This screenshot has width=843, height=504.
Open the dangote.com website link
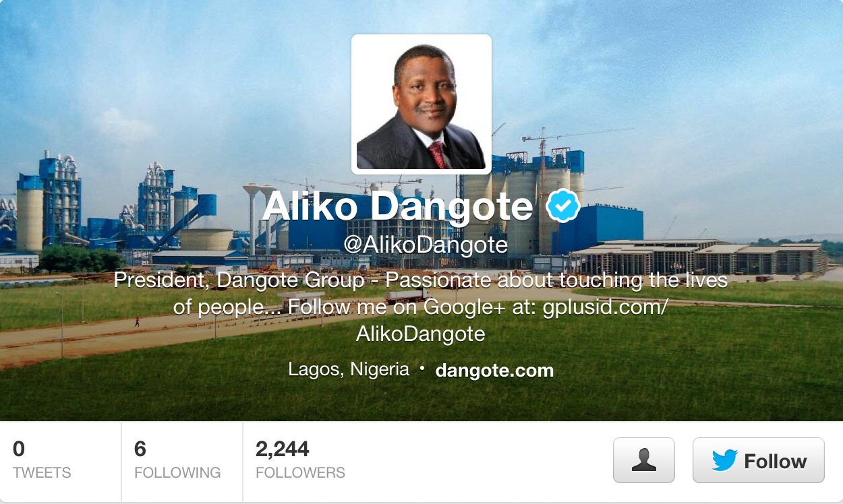[494, 371]
